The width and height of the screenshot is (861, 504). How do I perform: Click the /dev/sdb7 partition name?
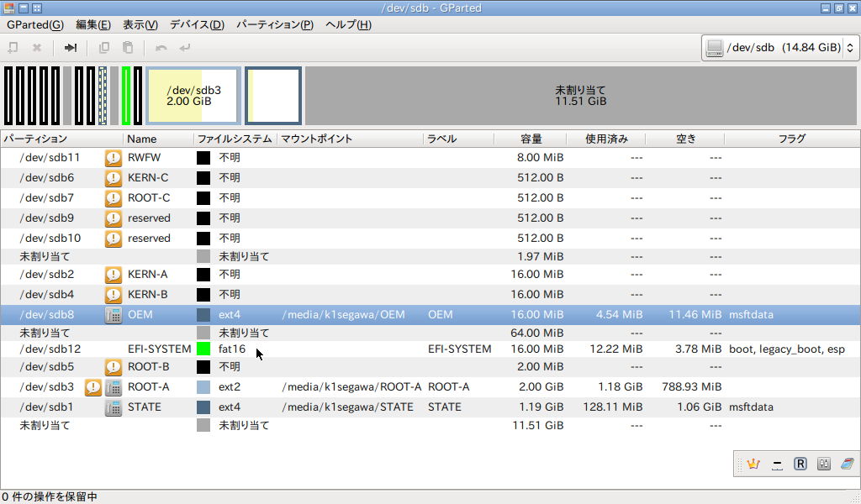(x=47, y=198)
